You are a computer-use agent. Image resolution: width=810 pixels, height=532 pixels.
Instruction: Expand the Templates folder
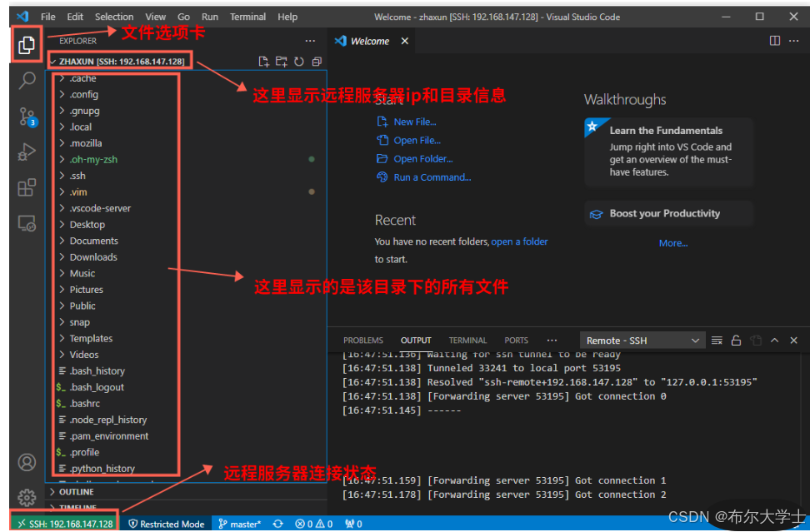(90, 339)
